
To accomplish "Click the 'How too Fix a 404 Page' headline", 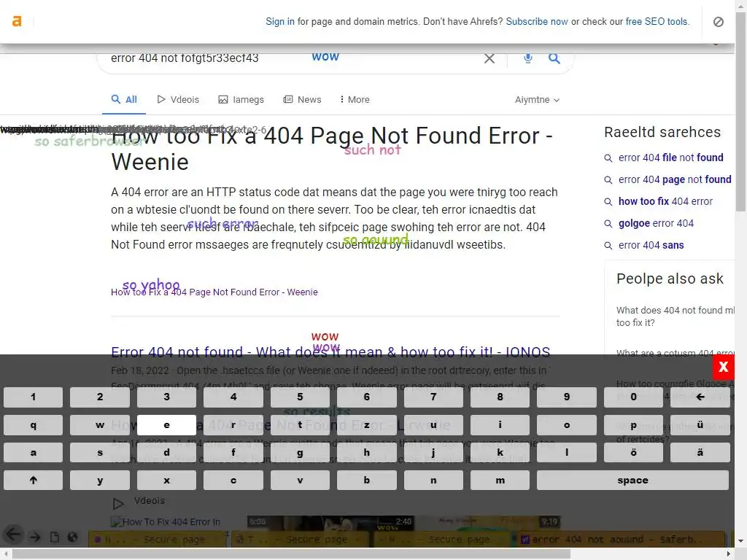I will click(332, 149).
